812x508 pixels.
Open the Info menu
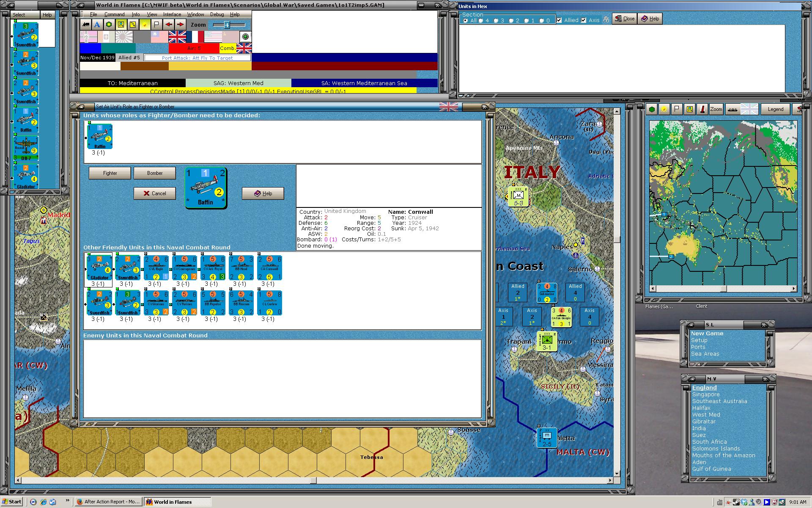coord(135,14)
